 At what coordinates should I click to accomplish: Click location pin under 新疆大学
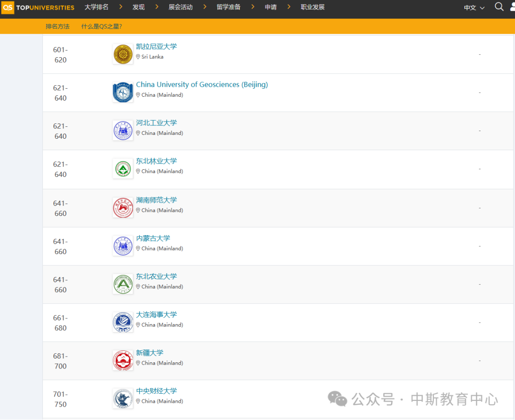(x=138, y=363)
